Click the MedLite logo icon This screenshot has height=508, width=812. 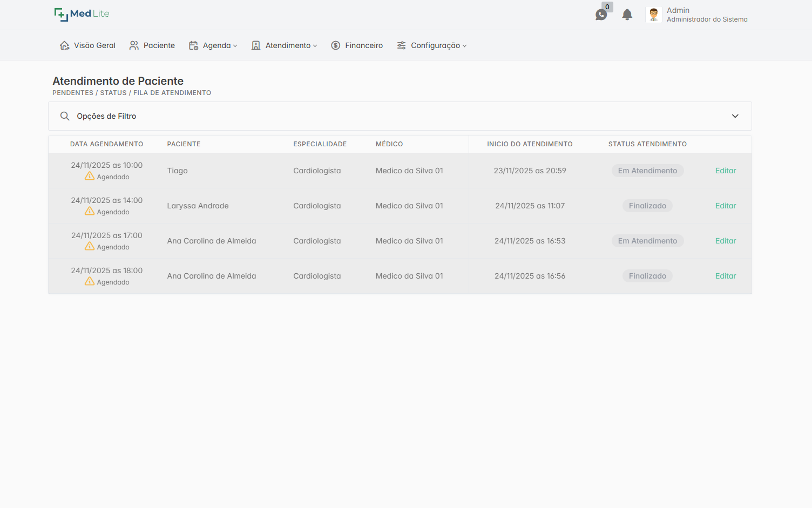(x=61, y=14)
